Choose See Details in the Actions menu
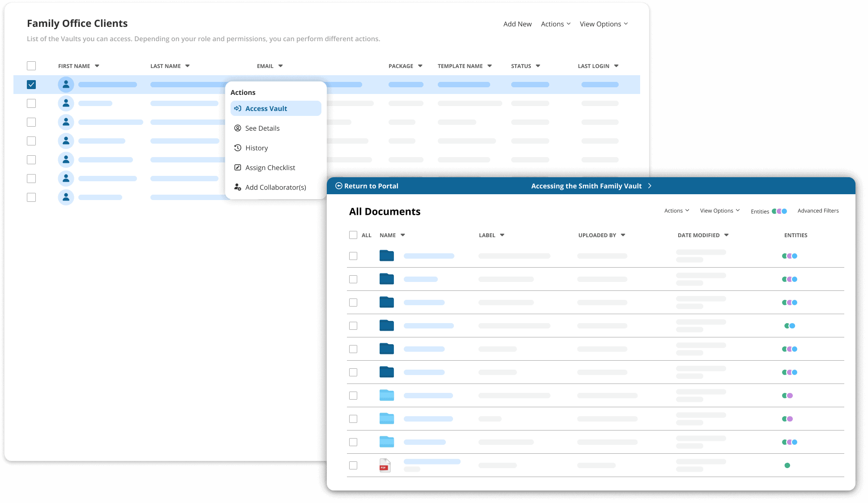Screen dimensions: 868x503 pos(262,128)
